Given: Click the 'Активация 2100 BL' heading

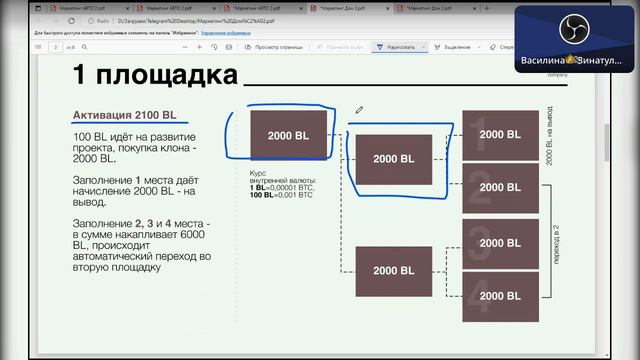Looking at the screenshot, I should pyautogui.click(x=124, y=115).
